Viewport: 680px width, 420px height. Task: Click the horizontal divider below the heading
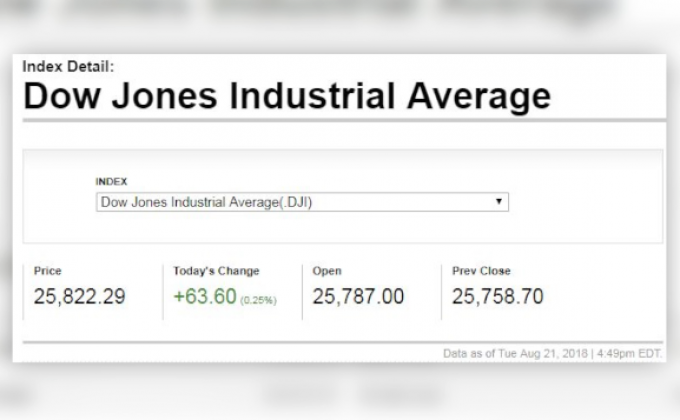(340, 121)
